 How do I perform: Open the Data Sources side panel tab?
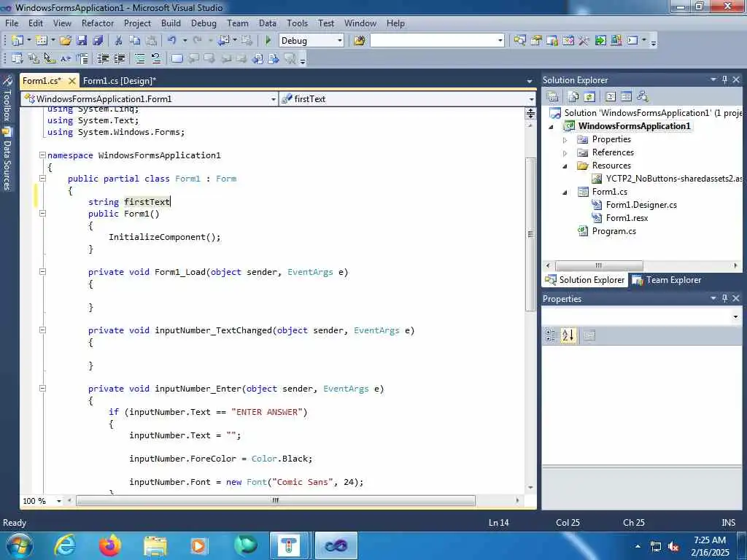(7, 160)
